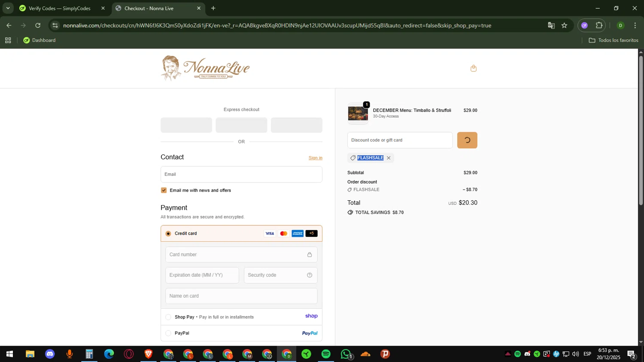Click the Shop Pay logo
This screenshot has height=362, width=644.
pyautogui.click(x=311, y=316)
